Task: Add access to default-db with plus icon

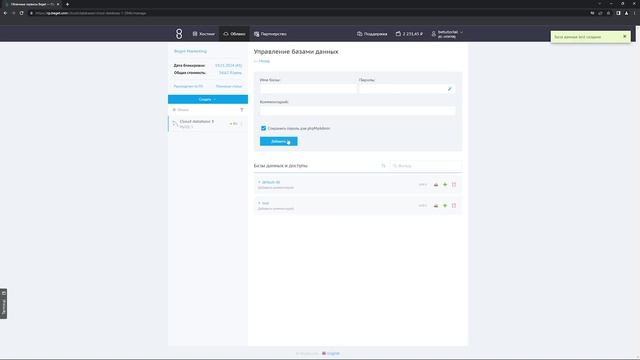Action: 445,184
